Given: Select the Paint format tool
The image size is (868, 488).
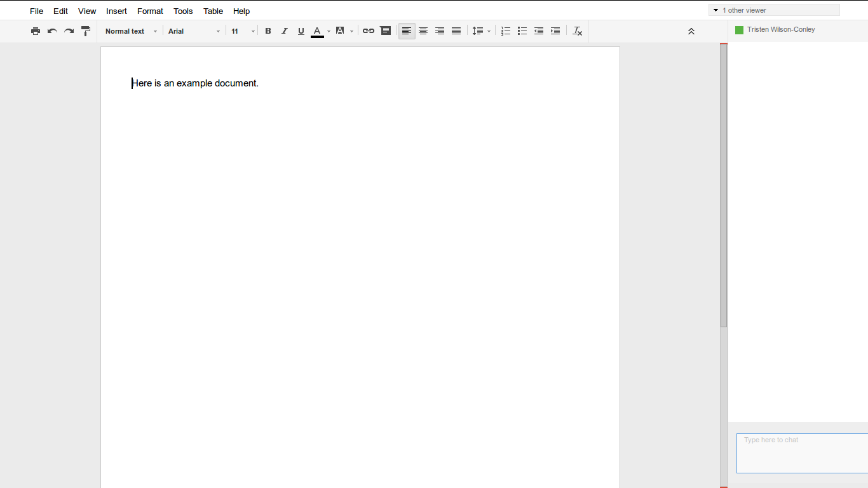Looking at the screenshot, I should (x=86, y=30).
